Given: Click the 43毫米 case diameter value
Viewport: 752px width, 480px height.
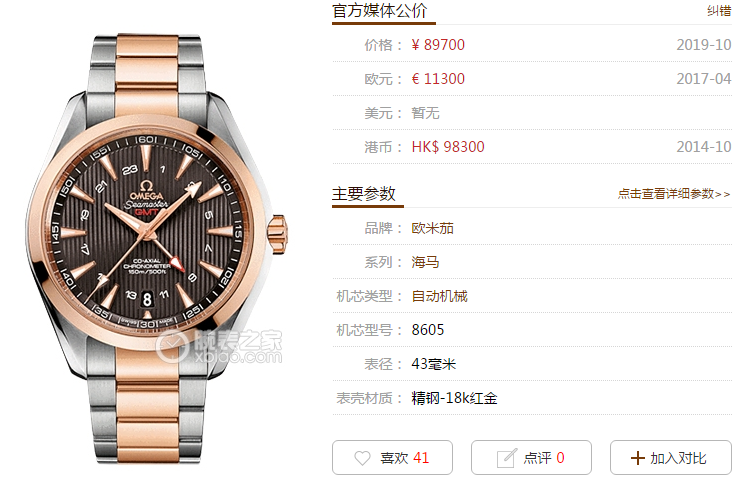Looking at the screenshot, I should point(434,364).
